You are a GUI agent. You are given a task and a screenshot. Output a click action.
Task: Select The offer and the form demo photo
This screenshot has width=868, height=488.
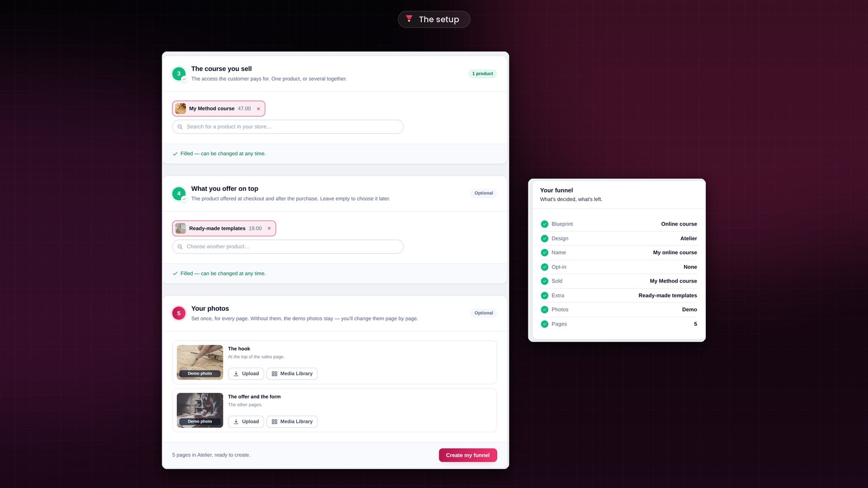click(200, 410)
